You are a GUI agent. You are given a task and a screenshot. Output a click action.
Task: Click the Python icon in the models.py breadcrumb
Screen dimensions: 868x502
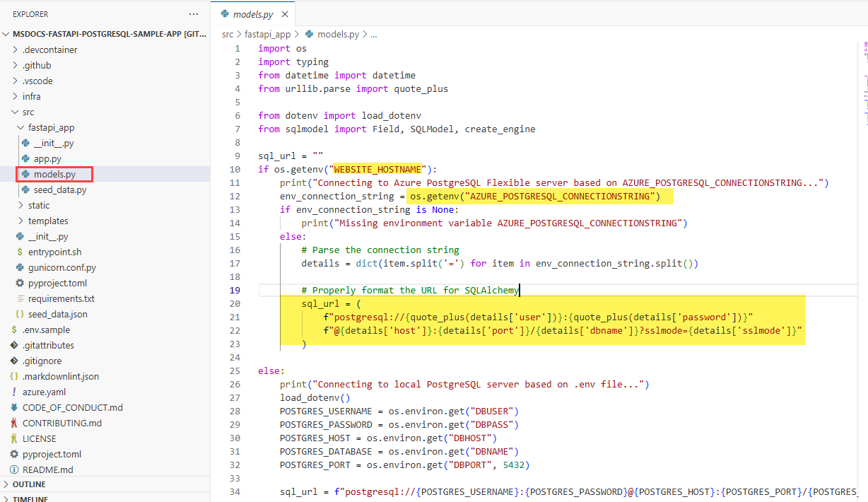(x=307, y=33)
